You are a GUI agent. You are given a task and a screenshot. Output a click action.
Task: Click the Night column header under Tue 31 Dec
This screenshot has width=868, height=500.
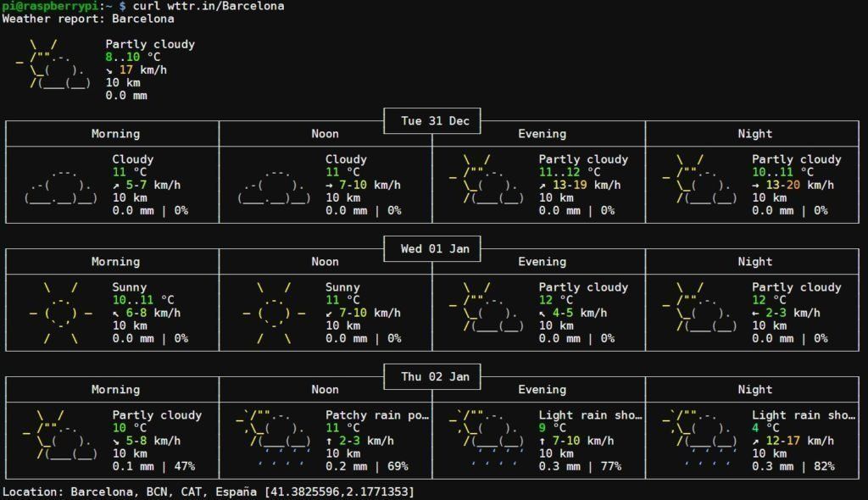(754, 134)
